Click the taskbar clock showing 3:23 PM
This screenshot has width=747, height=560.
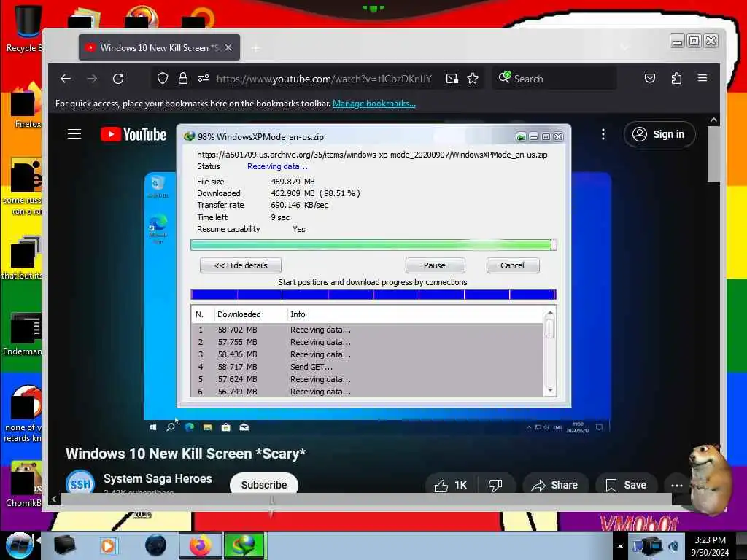click(710, 546)
